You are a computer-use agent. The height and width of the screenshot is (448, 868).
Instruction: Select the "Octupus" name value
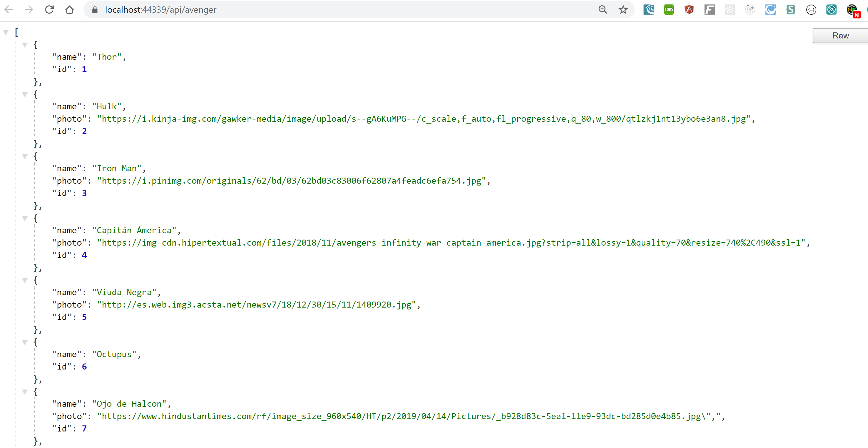pos(114,354)
